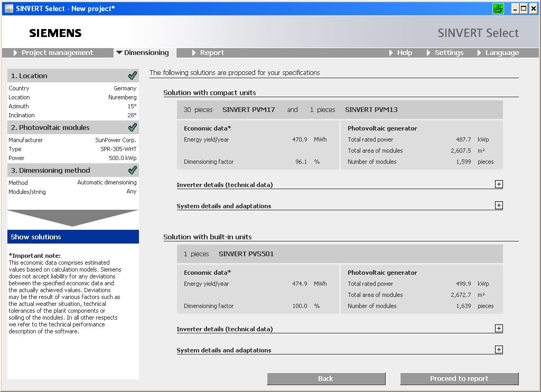Click the 474.9 energy yield value
Image resolution: width=541 pixels, height=392 pixels.
pos(300,284)
